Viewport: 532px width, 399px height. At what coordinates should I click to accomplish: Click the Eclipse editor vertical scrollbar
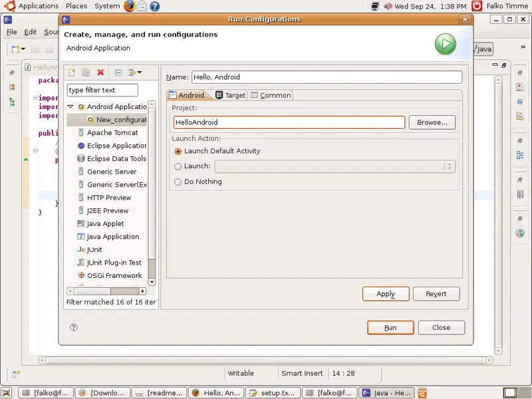click(x=498, y=215)
